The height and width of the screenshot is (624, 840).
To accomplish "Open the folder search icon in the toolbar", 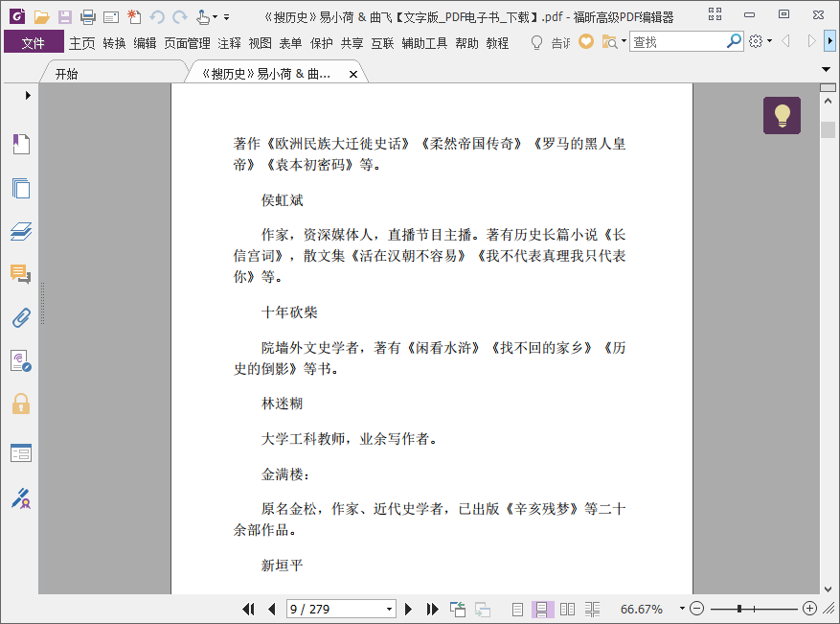I will pyautogui.click(x=609, y=41).
